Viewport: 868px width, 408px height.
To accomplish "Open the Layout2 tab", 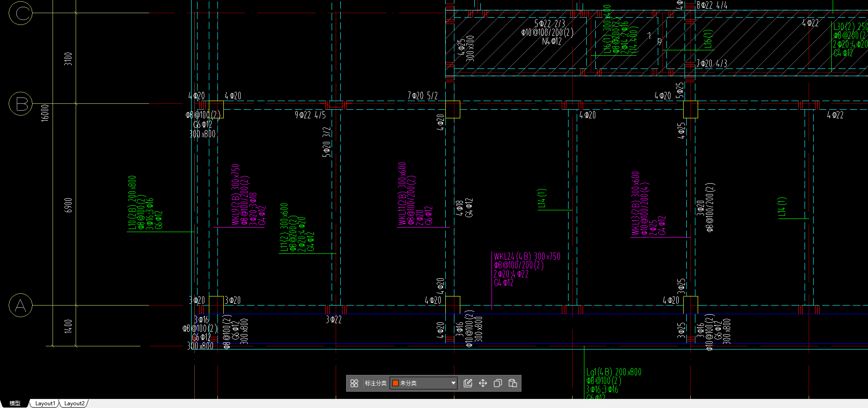I will click(74, 403).
